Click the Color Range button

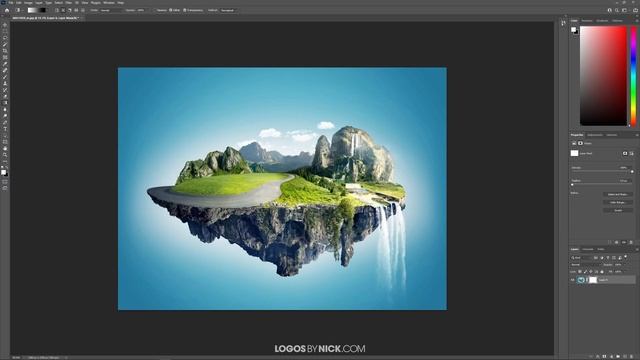click(x=618, y=202)
